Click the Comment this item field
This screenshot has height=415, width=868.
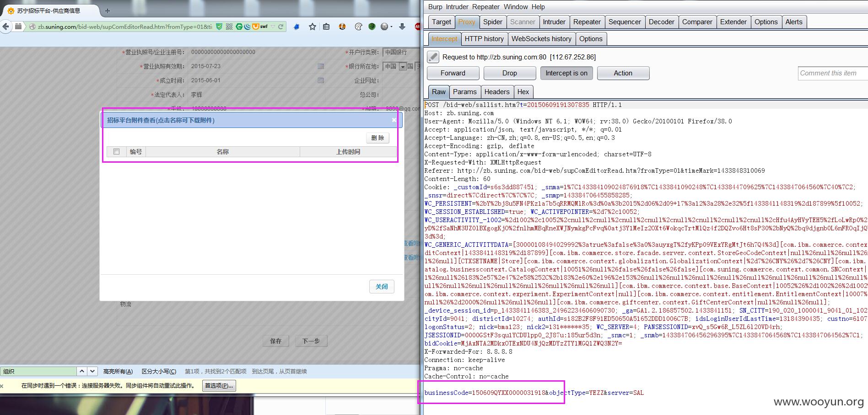[832, 73]
